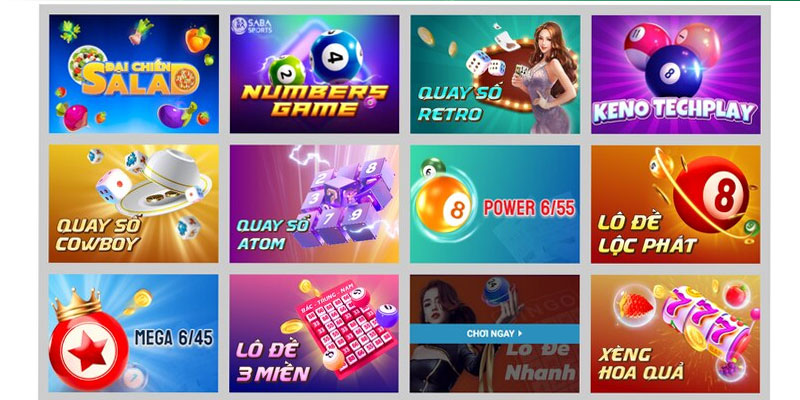
Task: Open the Lô Đề 3 Miền game
Action: (314, 333)
